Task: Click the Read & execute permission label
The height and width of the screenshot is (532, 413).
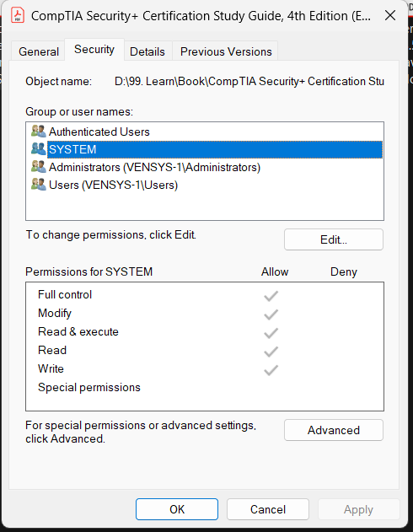Action: coord(78,331)
